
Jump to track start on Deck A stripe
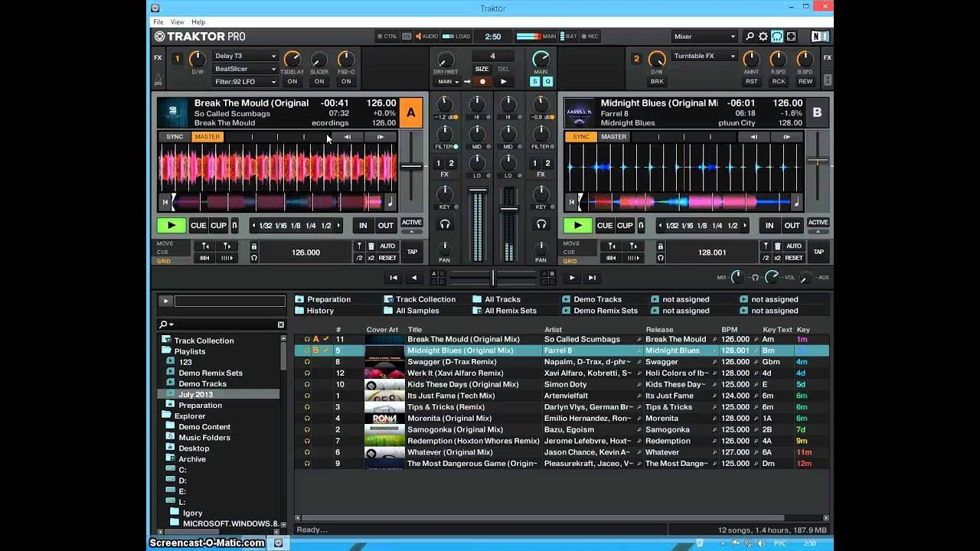pyautogui.click(x=165, y=202)
